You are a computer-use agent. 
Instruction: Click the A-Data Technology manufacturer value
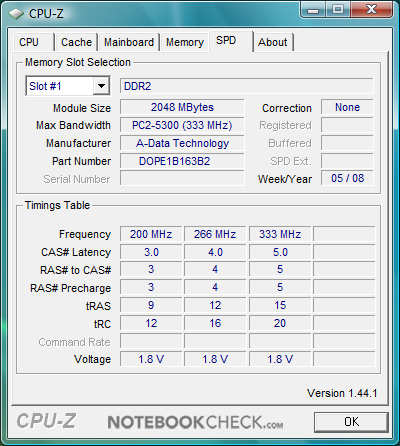(x=182, y=143)
